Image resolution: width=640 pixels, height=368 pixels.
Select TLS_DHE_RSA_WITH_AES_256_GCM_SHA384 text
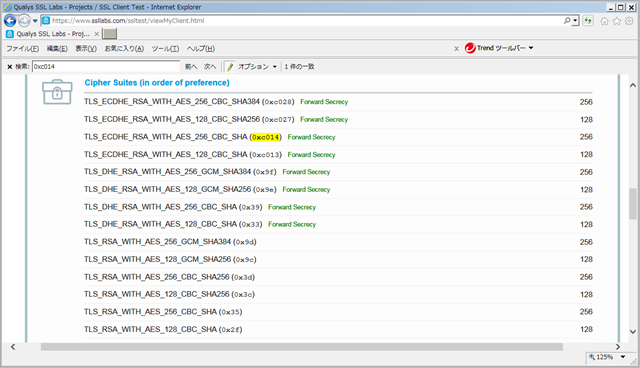click(x=167, y=172)
